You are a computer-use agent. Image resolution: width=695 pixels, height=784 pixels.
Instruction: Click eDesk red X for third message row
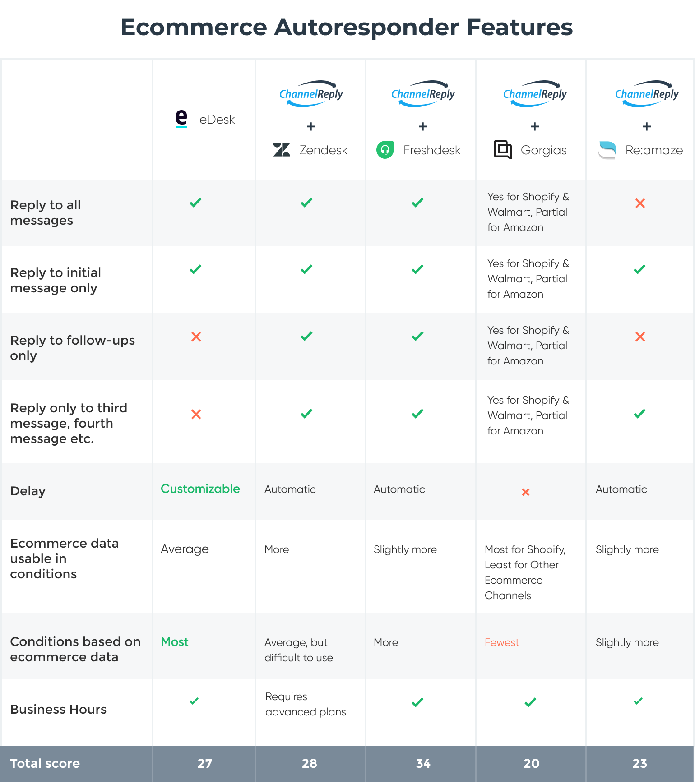pyautogui.click(x=196, y=415)
